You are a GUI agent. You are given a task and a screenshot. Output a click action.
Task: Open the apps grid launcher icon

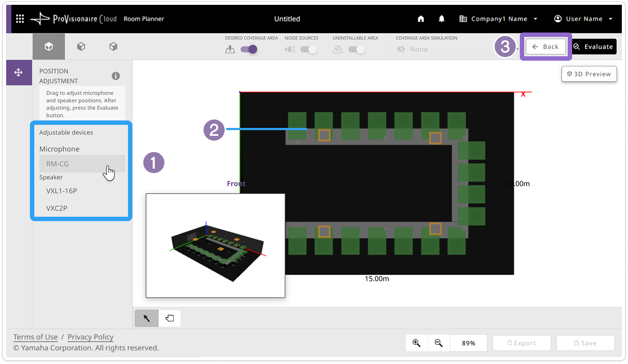coord(20,19)
